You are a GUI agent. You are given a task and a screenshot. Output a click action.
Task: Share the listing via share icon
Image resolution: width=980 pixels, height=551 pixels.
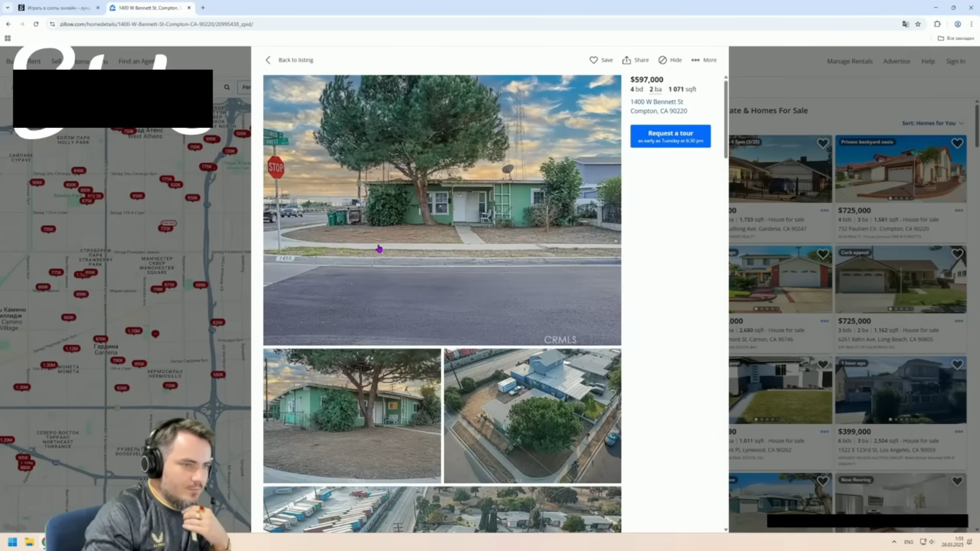pos(635,60)
